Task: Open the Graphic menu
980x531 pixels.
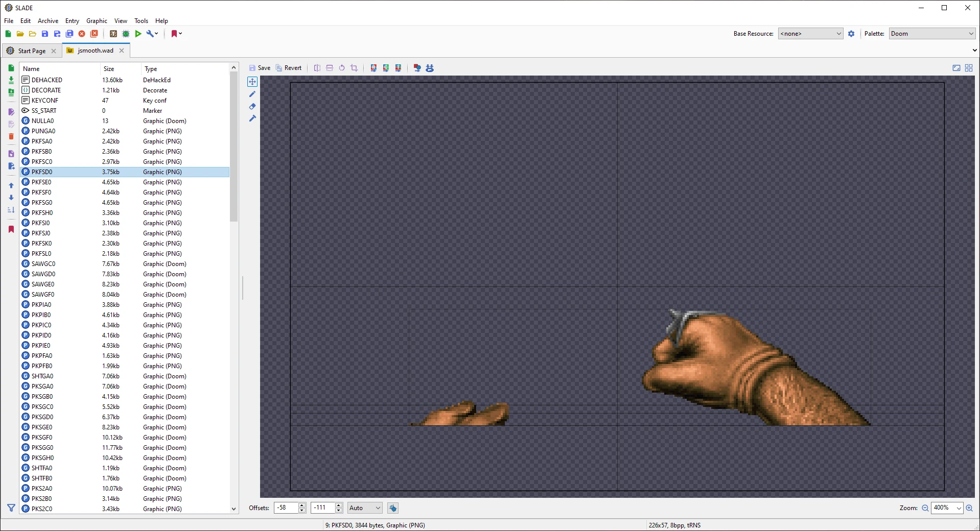Action: point(97,21)
